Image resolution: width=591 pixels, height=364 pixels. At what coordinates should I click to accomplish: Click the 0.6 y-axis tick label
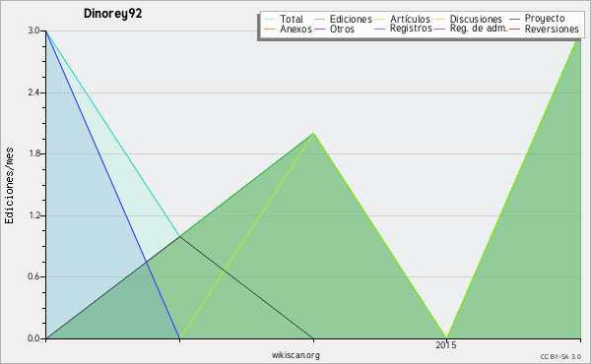coord(33,277)
